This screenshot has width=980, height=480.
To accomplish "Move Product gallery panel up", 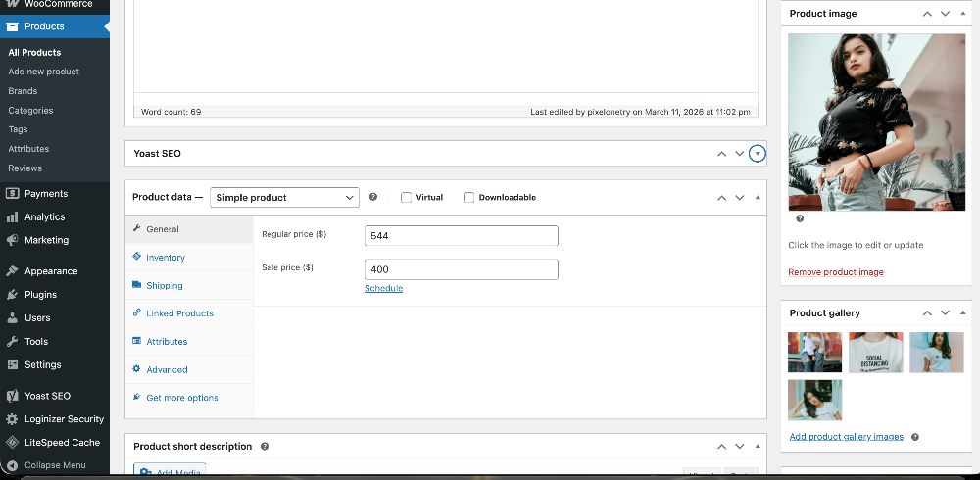I will 927,313.
